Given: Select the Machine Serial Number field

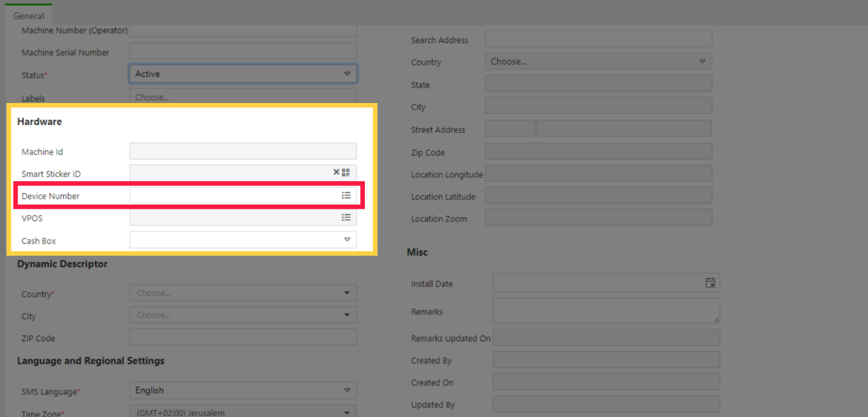Looking at the screenshot, I should tap(243, 52).
